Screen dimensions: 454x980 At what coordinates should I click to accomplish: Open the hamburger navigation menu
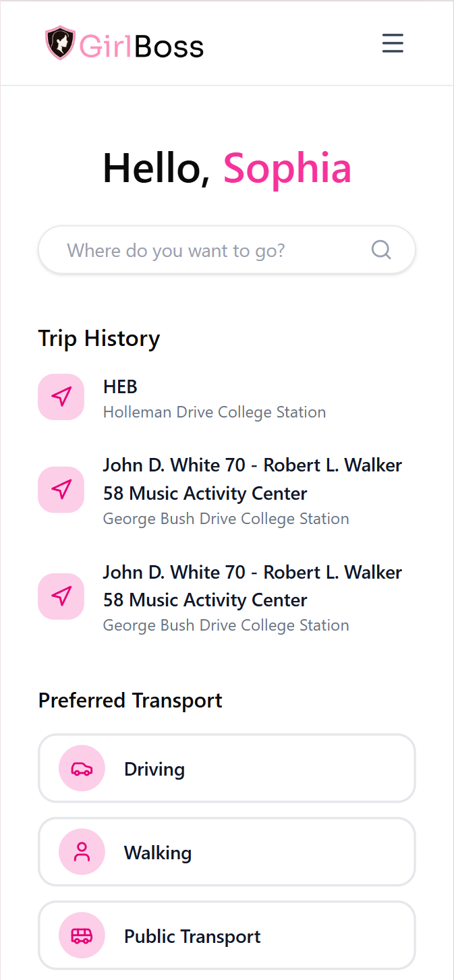[393, 43]
